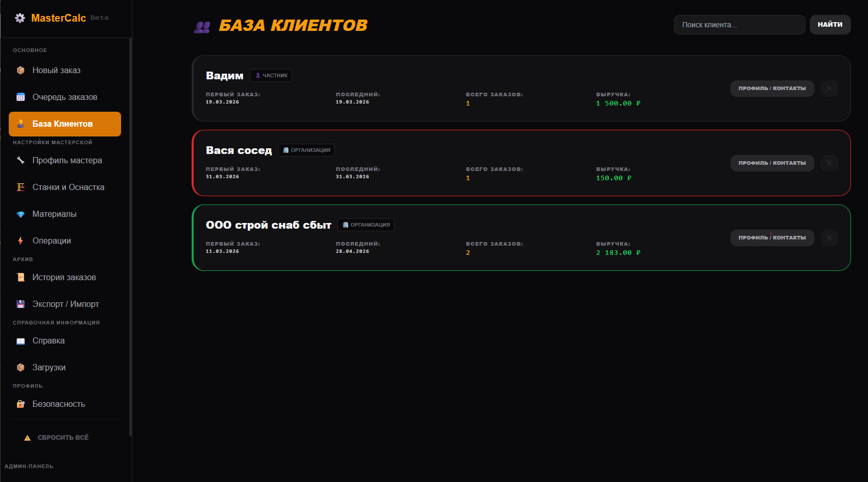This screenshot has height=482, width=868.
Task: Click the MasterCalc gear logo icon
Action: coord(20,18)
